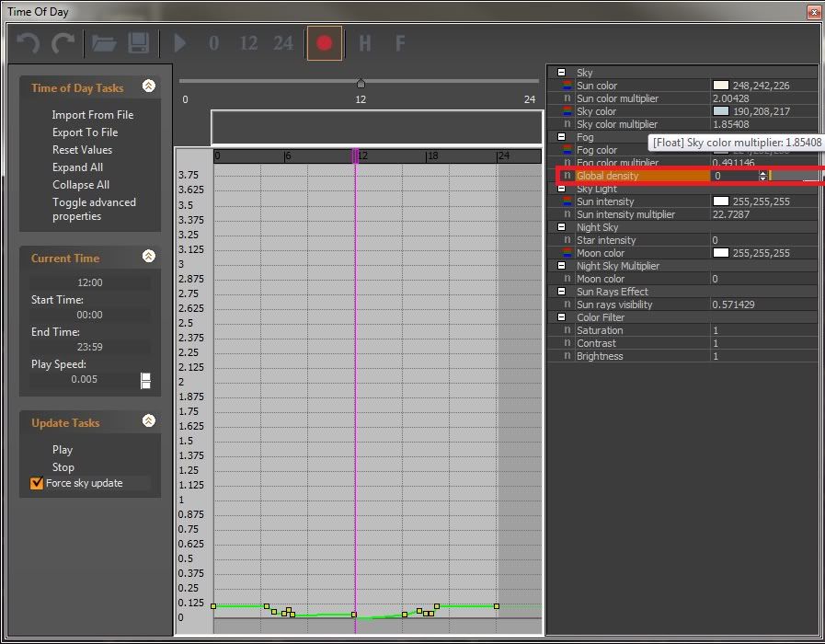
Task: Click Expand All
Action: pos(77,167)
